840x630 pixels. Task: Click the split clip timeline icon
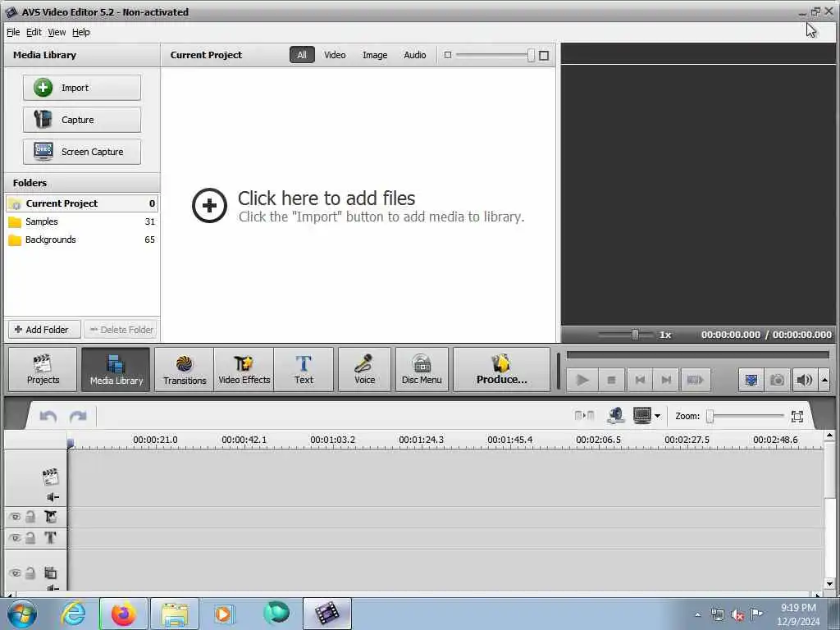click(x=584, y=416)
